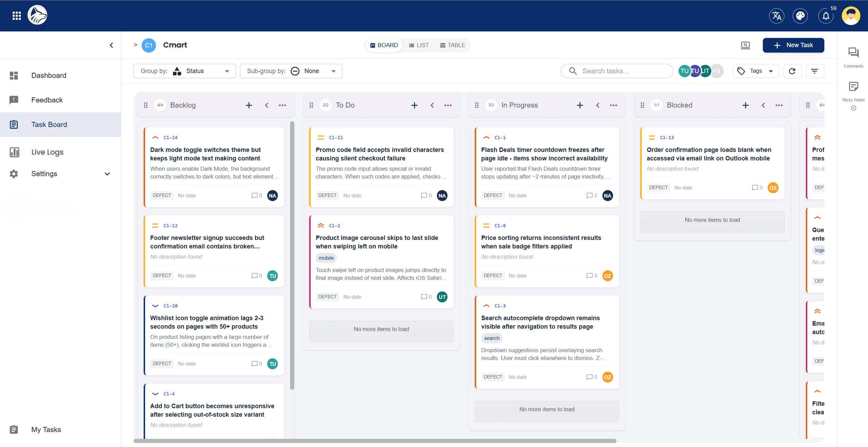This screenshot has width=868, height=447.
Task: Collapse the To Do column
Action: 432,105
